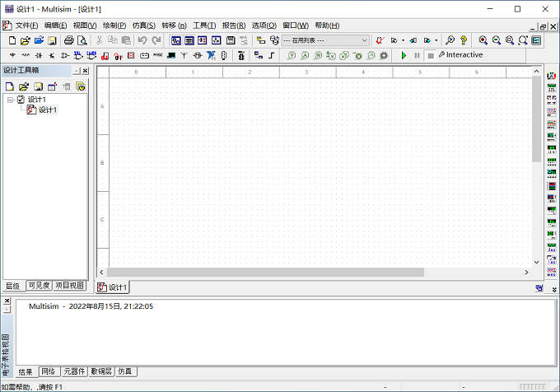
Task: Find examples with magnifier icon
Action: click(450, 40)
